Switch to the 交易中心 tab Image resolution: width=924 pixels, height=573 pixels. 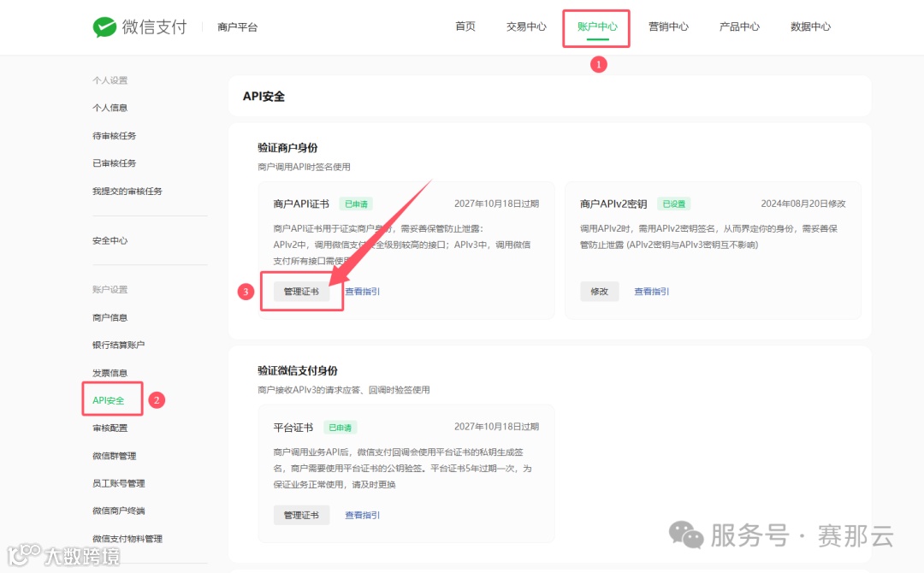coord(526,27)
